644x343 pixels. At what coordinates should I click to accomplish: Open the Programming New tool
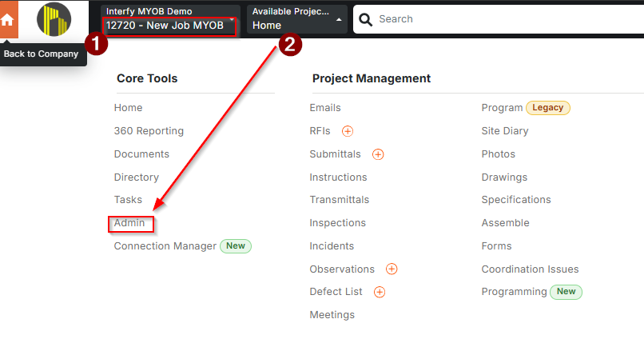click(514, 292)
